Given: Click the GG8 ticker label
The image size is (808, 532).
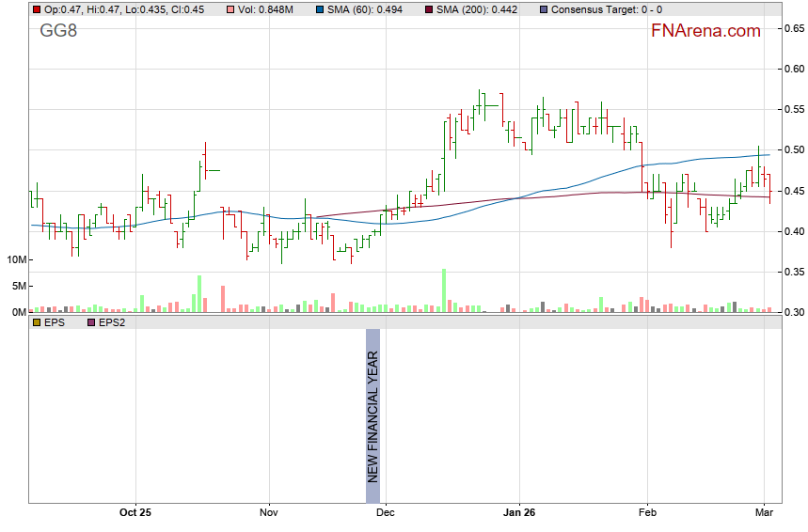Looking at the screenshot, I should [58, 31].
